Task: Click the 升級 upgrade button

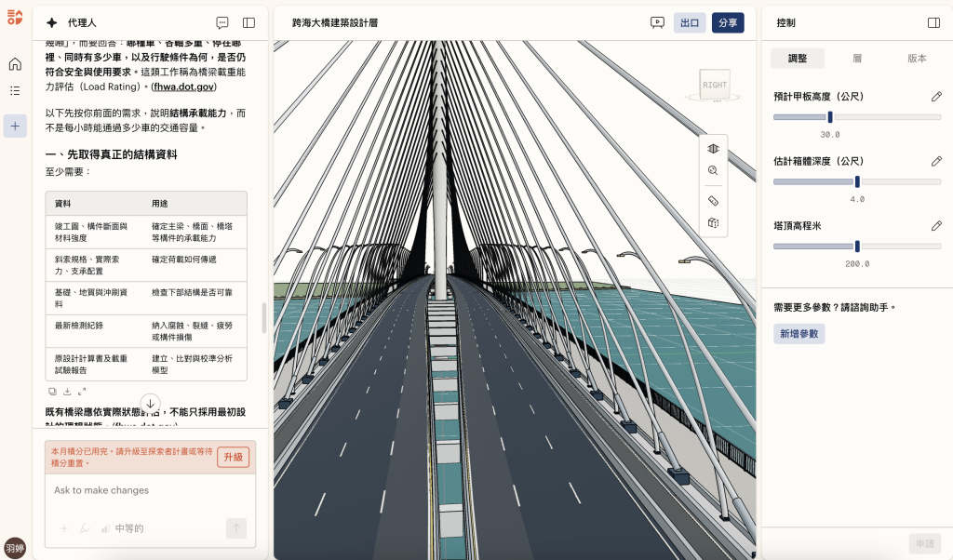Action: click(x=234, y=457)
